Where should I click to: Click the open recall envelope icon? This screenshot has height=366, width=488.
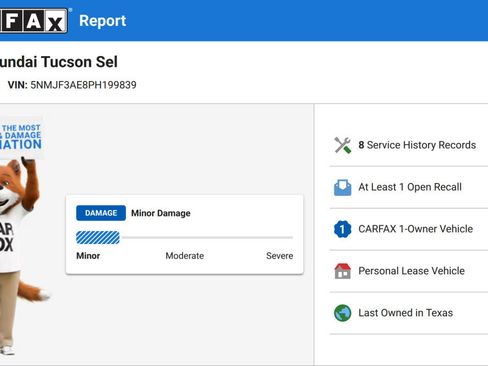pyautogui.click(x=342, y=187)
